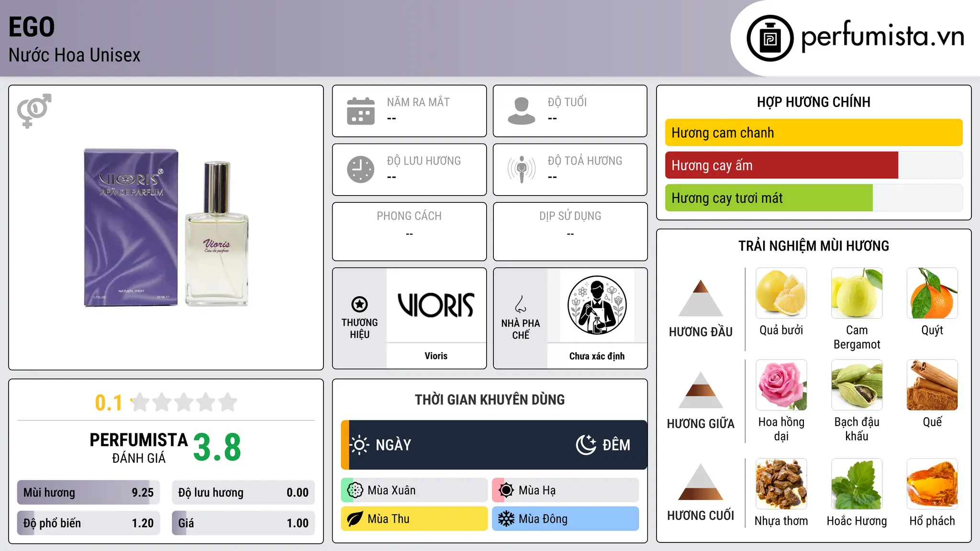The image size is (980, 551).
Task: Click the sun icon for Mùa Hạ
Action: pyautogui.click(x=506, y=490)
